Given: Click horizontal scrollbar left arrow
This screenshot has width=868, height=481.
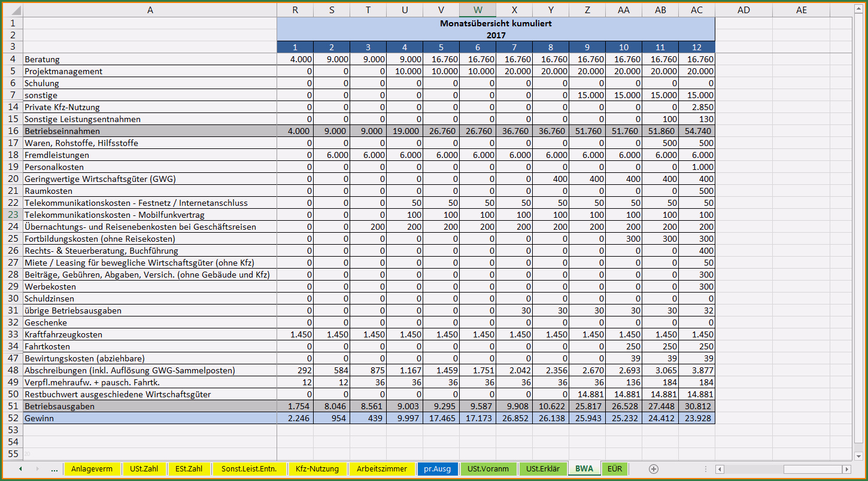Looking at the screenshot, I should tap(720, 469).
